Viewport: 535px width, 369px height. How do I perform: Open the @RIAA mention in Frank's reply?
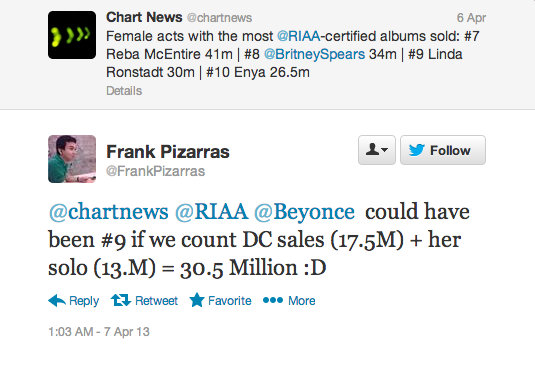(211, 212)
